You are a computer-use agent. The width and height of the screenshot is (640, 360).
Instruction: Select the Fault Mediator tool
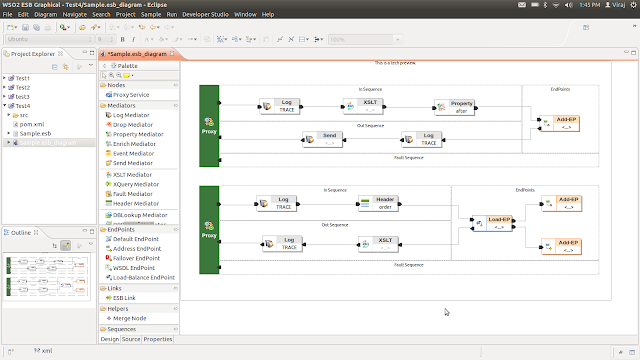click(x=129, y=194)
